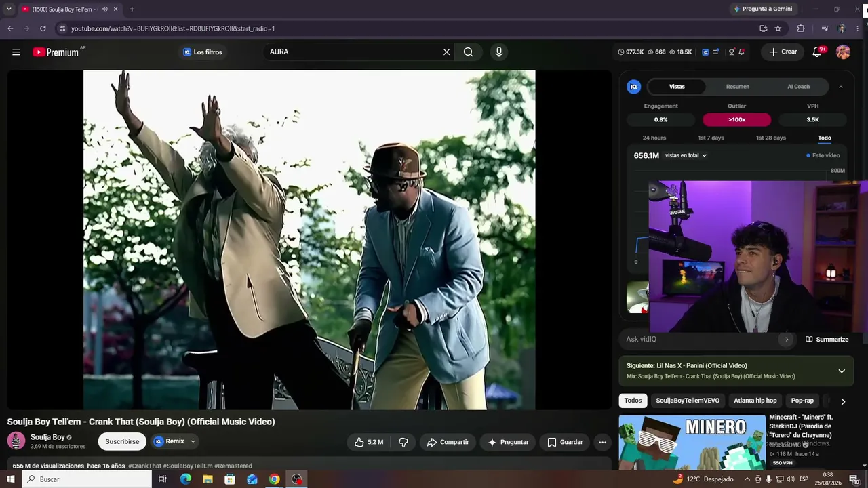This screenshot has height=488, width=868.
Task: Go back to previous page
Action: [10, 28]
